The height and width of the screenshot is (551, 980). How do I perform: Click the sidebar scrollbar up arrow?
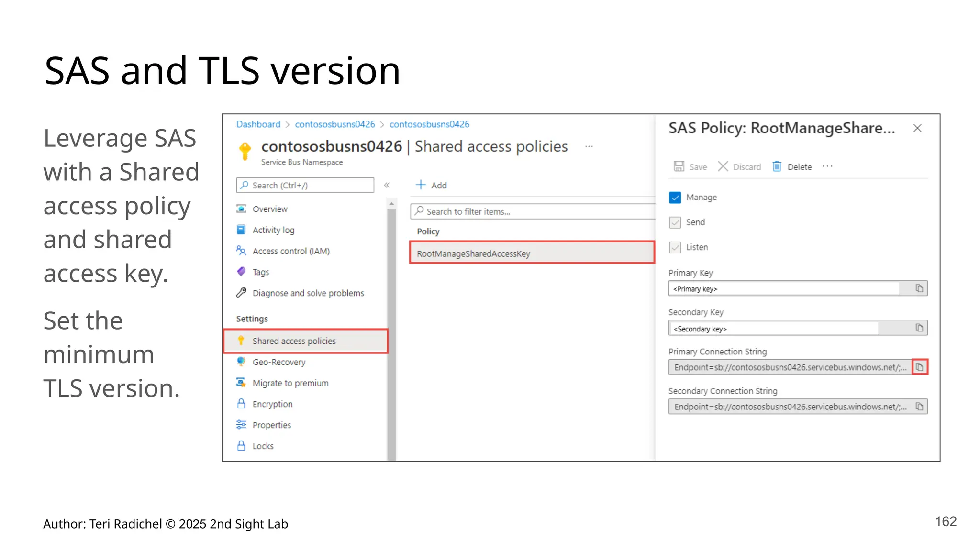click(x=392, y=204)
